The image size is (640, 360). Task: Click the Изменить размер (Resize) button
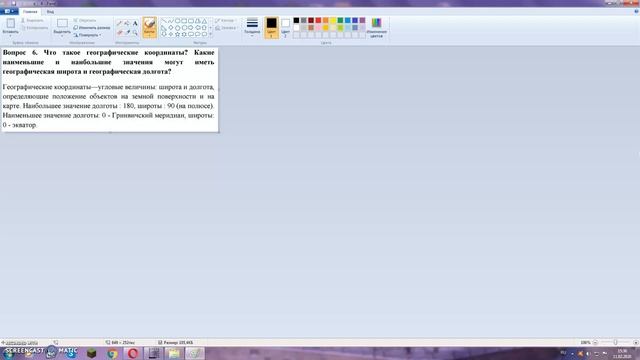coord(92,28)
